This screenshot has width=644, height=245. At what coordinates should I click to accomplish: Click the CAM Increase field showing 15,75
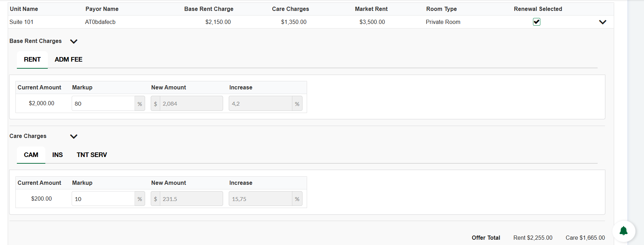tap(260, 199)
